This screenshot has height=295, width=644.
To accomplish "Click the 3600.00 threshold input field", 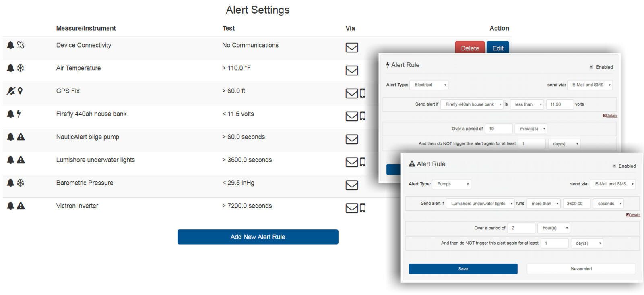I will click(576, 204).
